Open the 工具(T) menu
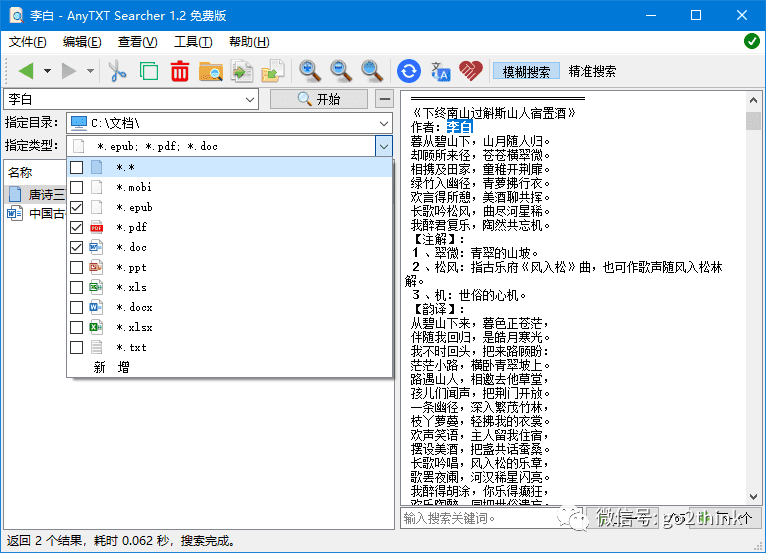This screenshot has width=766, height=553. (193, 42)
